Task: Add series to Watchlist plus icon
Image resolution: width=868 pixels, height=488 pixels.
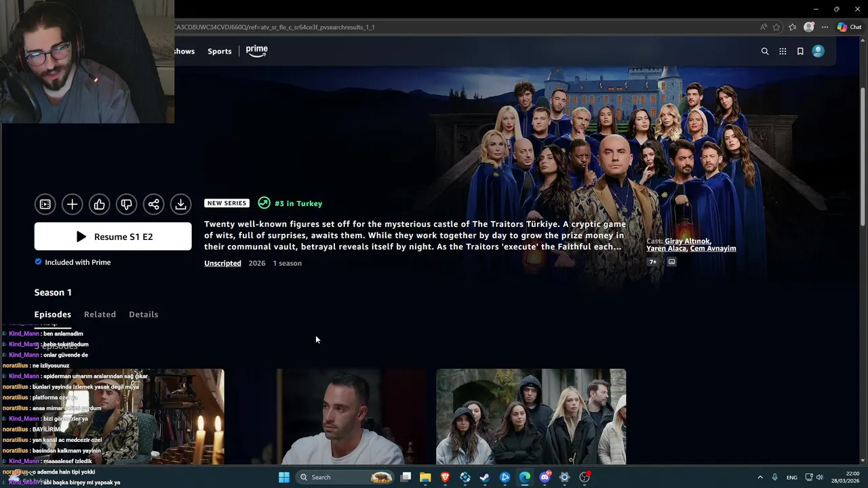Action: [72, 204]
